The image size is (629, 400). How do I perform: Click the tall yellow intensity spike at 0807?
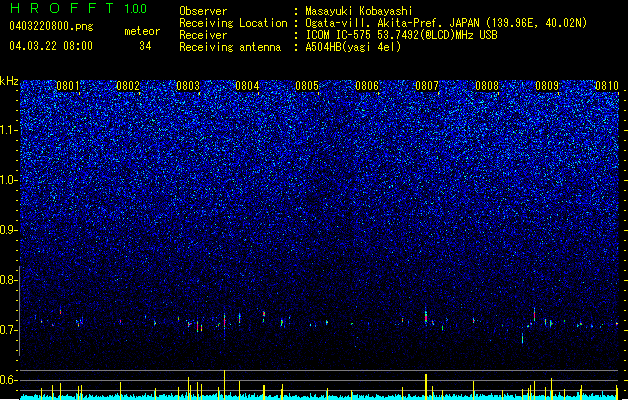(x=426, y=386)
